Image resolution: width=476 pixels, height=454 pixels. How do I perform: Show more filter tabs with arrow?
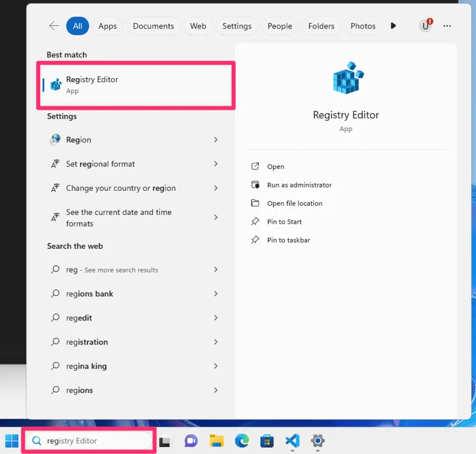(393, 26)
